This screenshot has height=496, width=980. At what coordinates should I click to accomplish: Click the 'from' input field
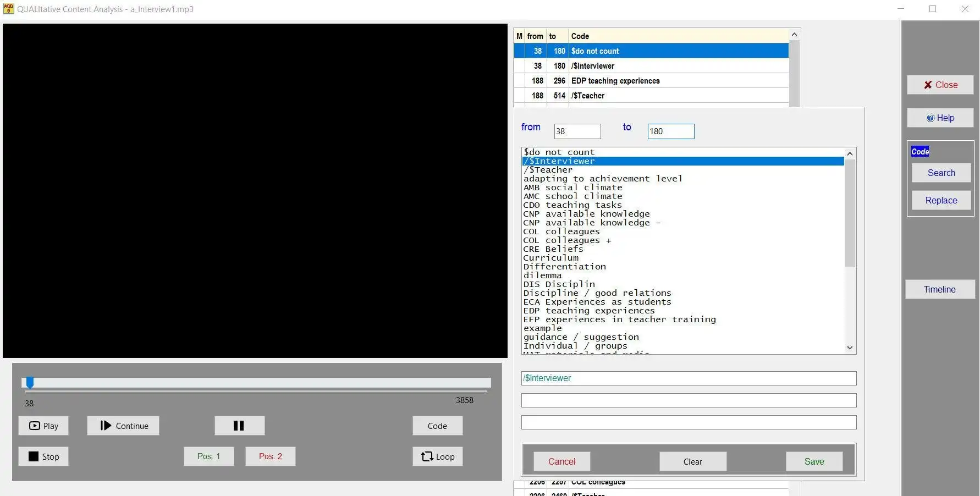pos(577,131)
